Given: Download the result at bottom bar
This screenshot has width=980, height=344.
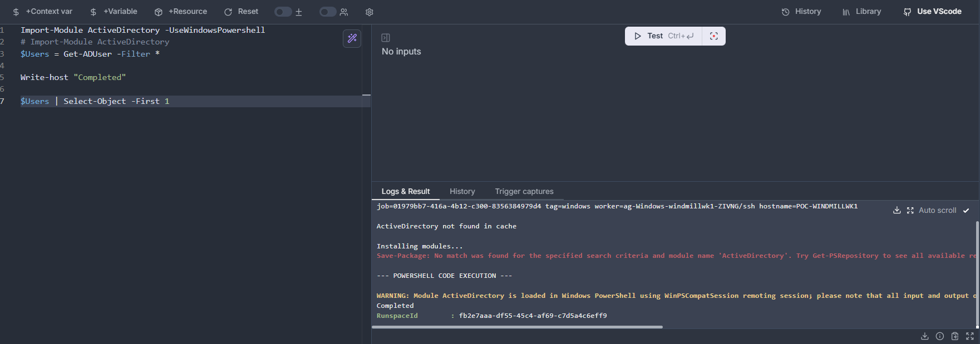Looking at the screenshot, I should [925, 336].
